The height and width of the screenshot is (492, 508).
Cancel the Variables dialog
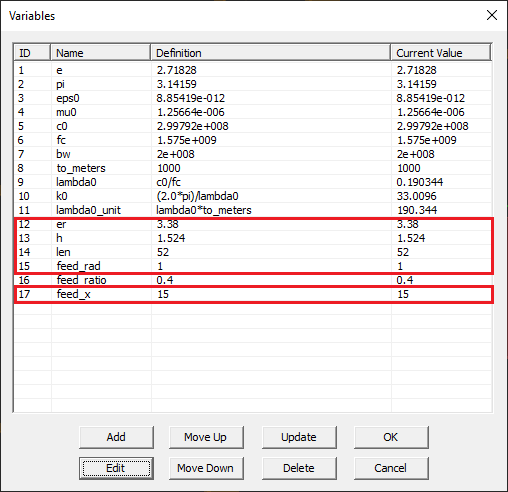tap(391, 468)
